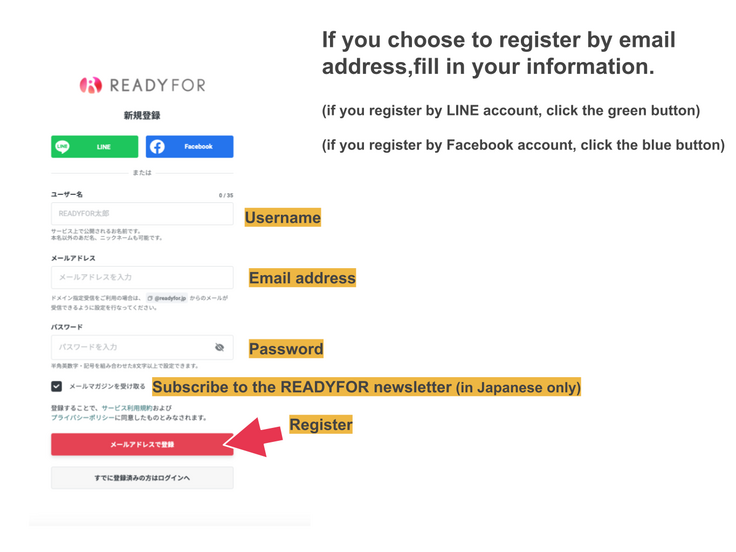Click the round Facebook 'f' icon
This screenshot has height=552, width=736.
coord(157,147)
